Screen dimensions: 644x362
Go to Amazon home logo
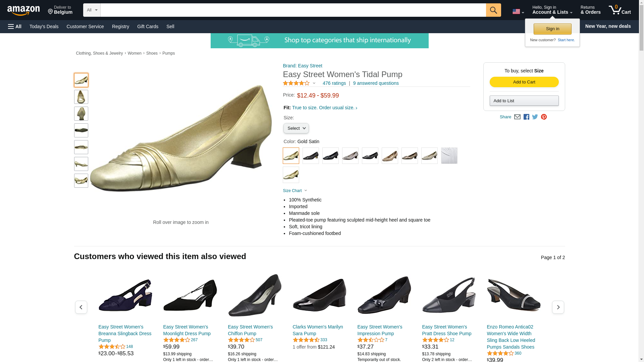point(23,11)
